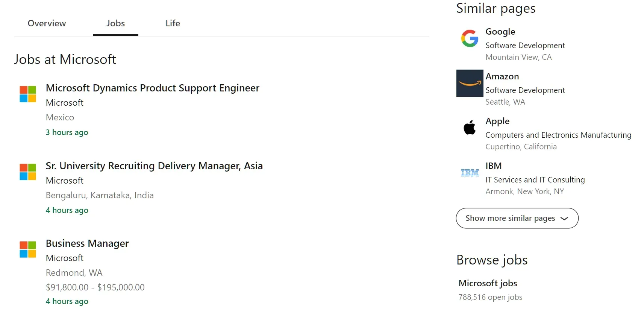Open the Microsoft Dynamics Product Support Engineer job
This screenshot has width=644, height=310.
pos(153,88)
